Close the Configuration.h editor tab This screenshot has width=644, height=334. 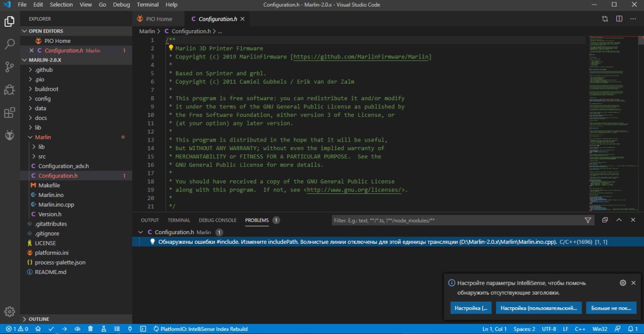tap(243, 19)
